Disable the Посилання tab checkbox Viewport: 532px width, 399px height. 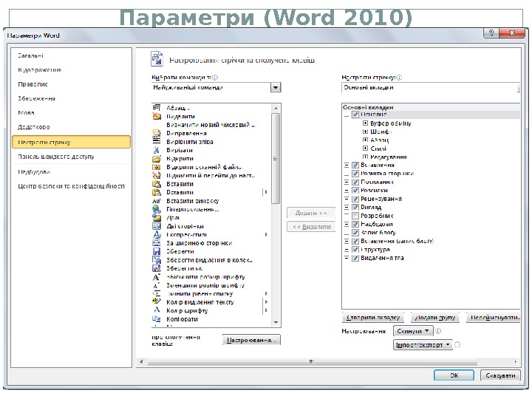click(x=355, y=182)
